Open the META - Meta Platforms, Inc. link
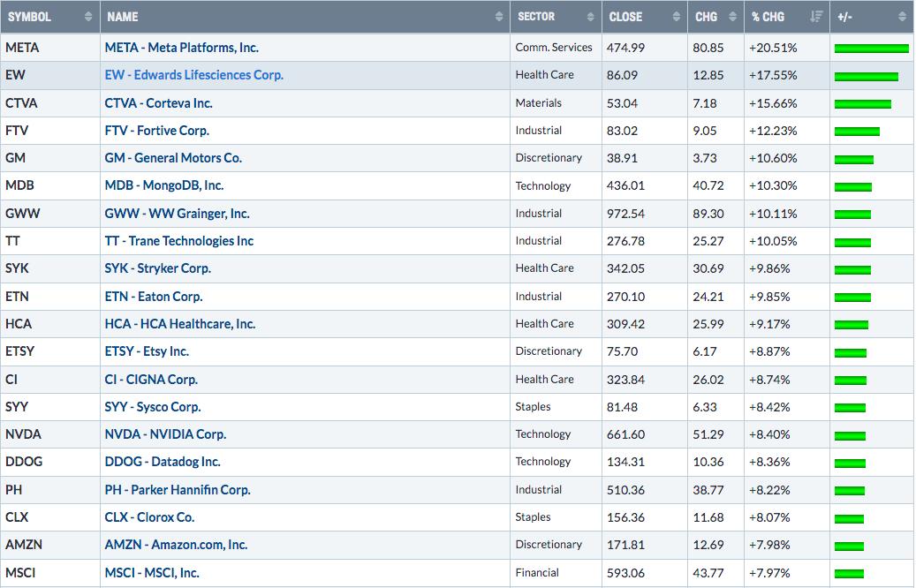The height and width of the screenshot is (588, 916). point(181,48)
